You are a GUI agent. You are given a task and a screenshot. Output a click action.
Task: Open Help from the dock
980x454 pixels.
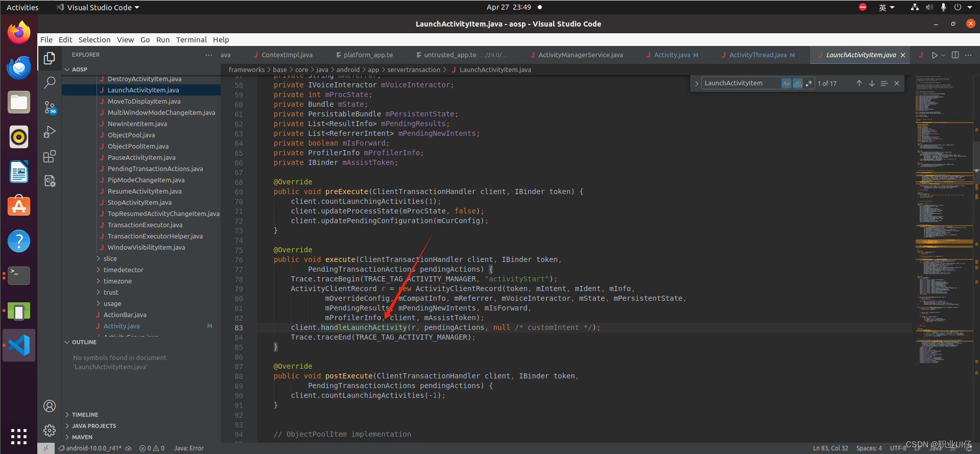[x=19, y=241]
